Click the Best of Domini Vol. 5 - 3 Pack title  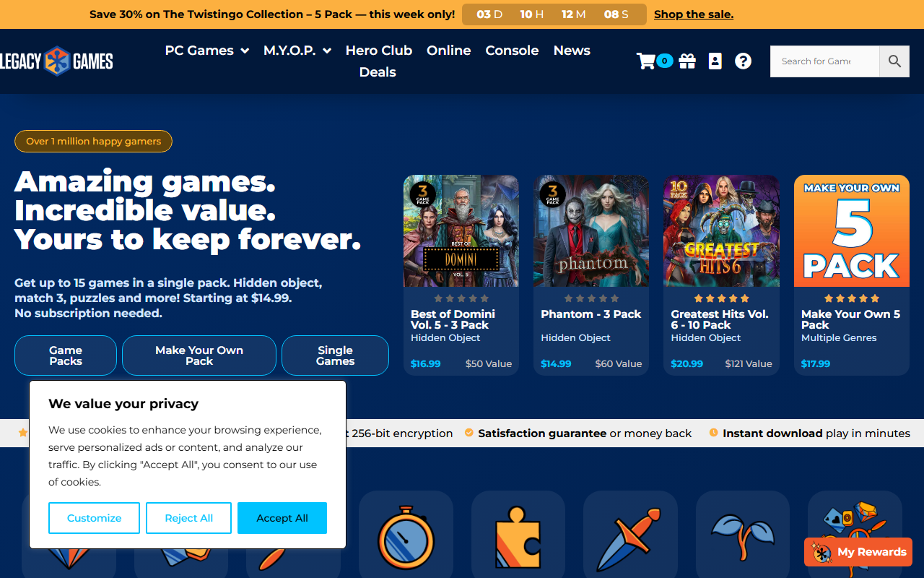tap(453, 319)
